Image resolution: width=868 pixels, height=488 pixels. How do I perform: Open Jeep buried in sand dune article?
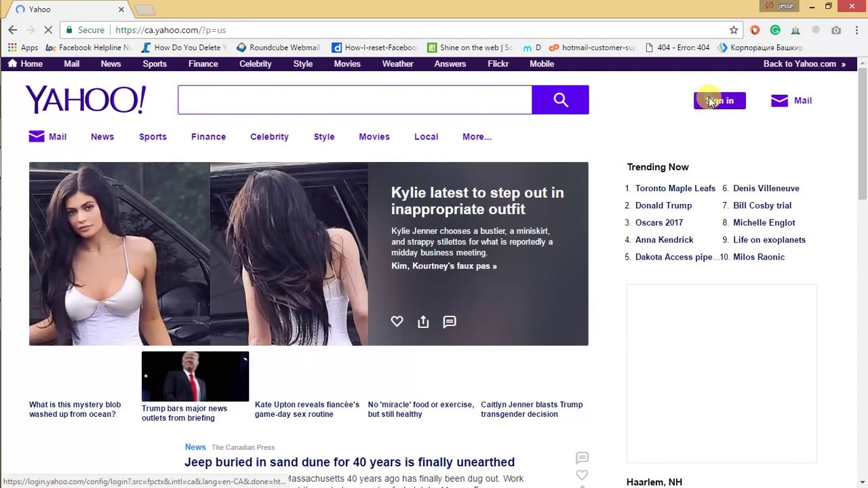point(349,462)
